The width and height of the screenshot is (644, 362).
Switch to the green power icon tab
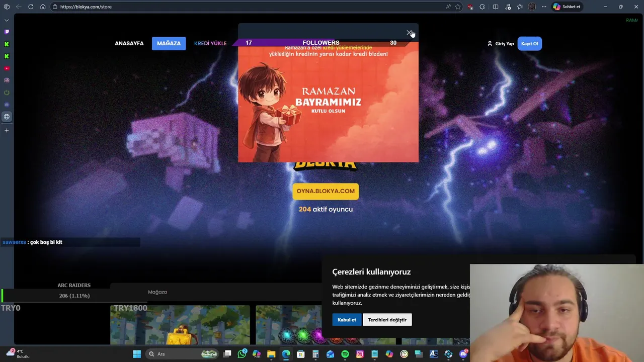7,93
